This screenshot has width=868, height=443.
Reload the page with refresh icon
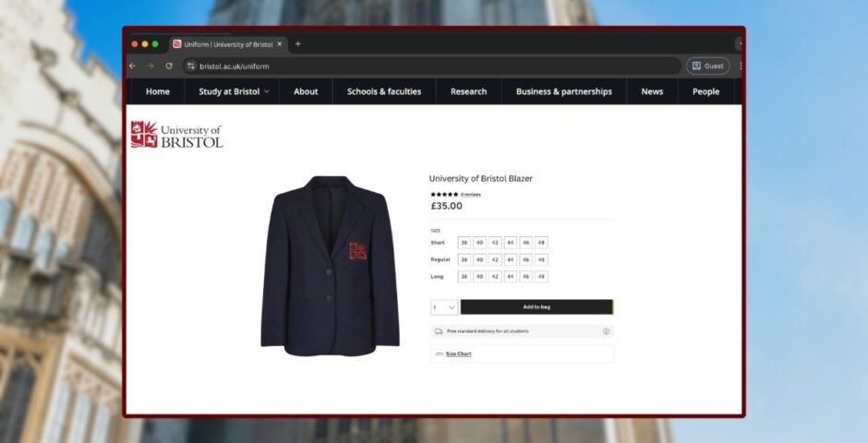169,66
